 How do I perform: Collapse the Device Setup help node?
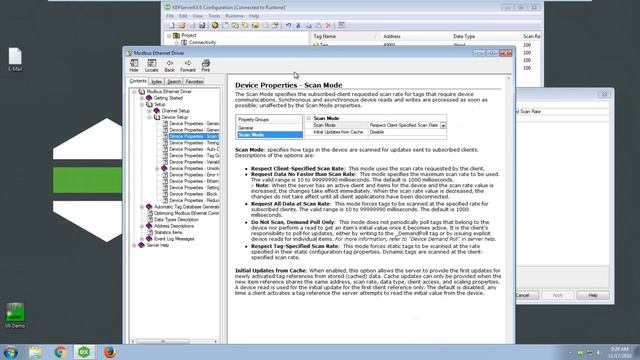pyautogui.click(x=149, y=118)
